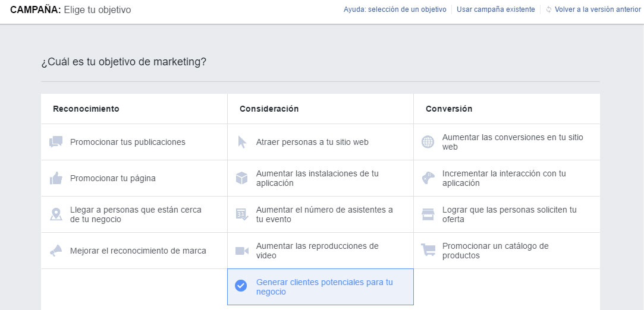
Task: Click '¿Cuál es tu objetivo de marketing?' title
Action: [x=124, y=62]
